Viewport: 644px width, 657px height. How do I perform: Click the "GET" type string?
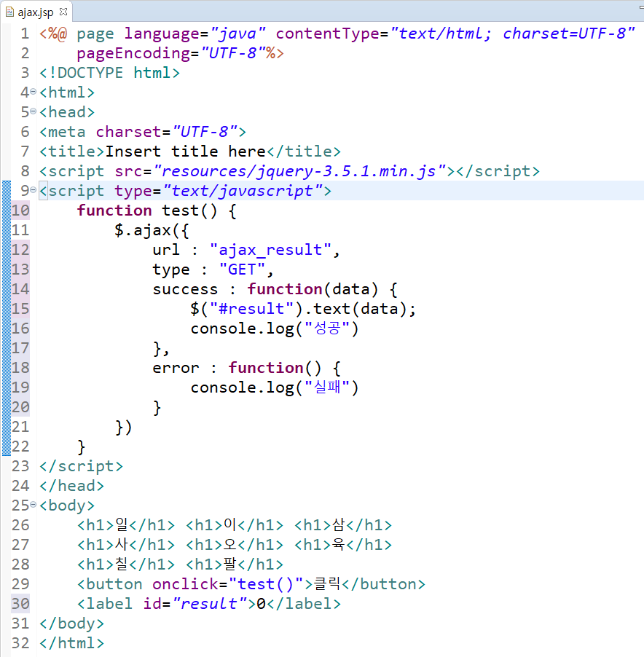click(x=242, y=270)
